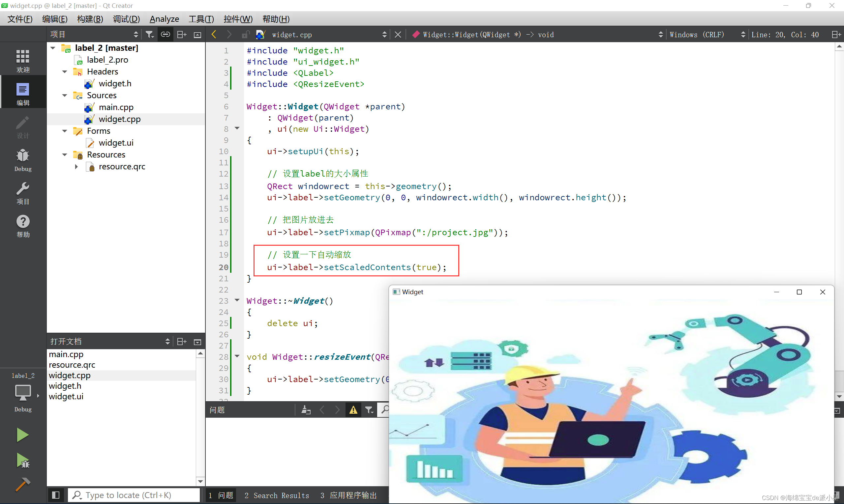Maximize the Widget preview window

point(799,292)
